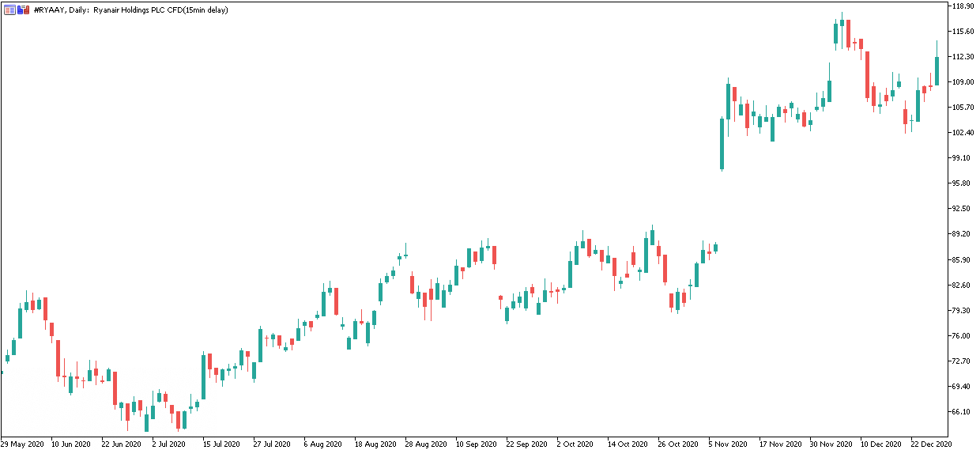
Task: Click the 5 Nov 2020 date label
Action: (x=728, y=444)
